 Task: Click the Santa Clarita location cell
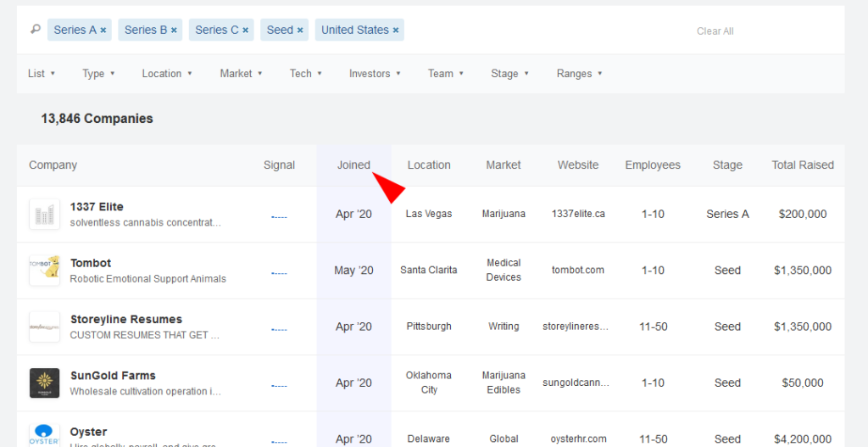429,271
